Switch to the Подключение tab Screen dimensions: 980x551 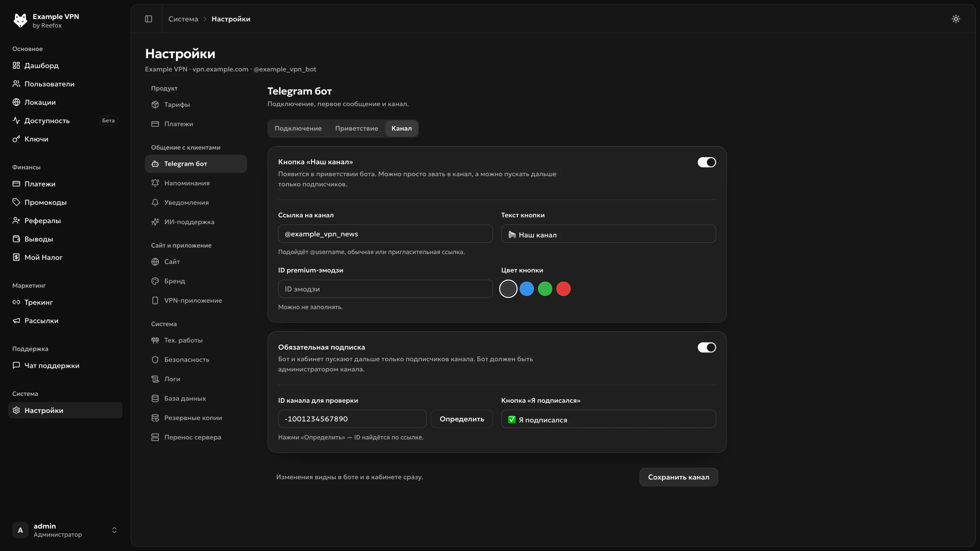298,128
